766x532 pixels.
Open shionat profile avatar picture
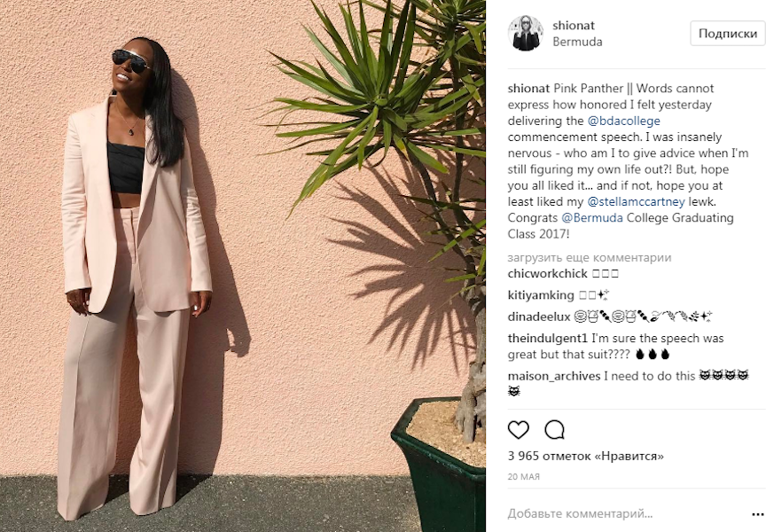coord(526,33)
